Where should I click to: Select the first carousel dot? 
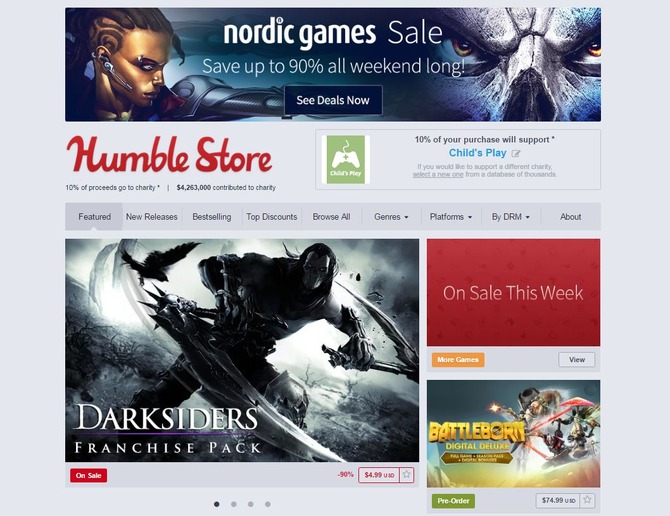(217, 504)
